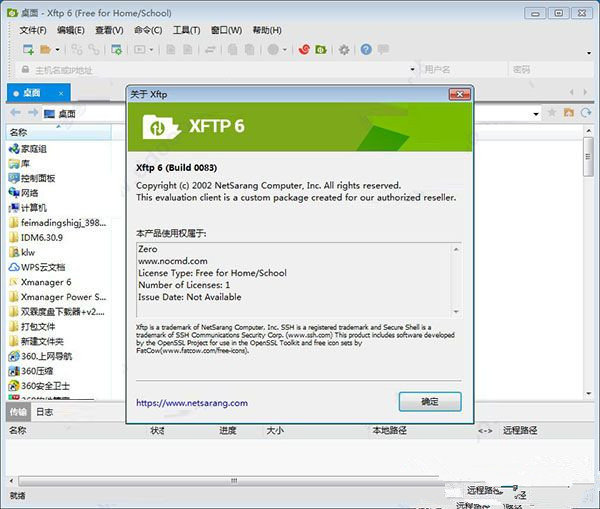The width and height of the screenshot is (600, 509).
Task: Open the 文件(F) menu
Action: click(33, 30)
